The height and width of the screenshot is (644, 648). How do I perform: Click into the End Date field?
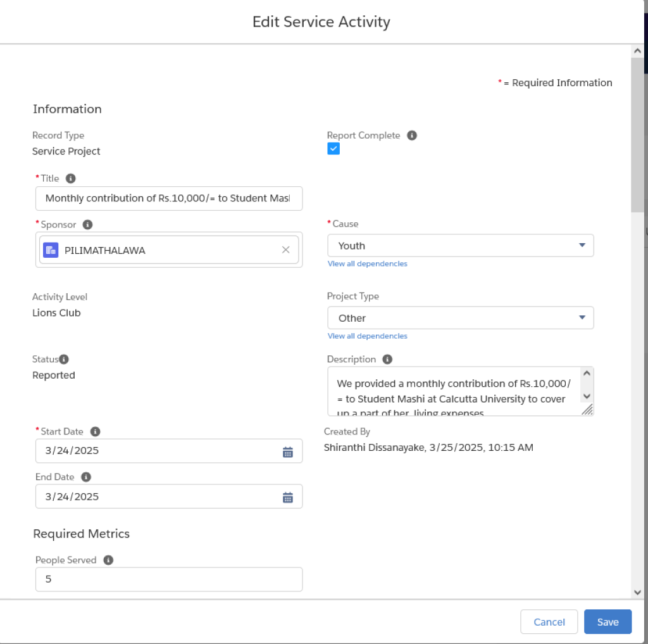(x=168, y=496)
